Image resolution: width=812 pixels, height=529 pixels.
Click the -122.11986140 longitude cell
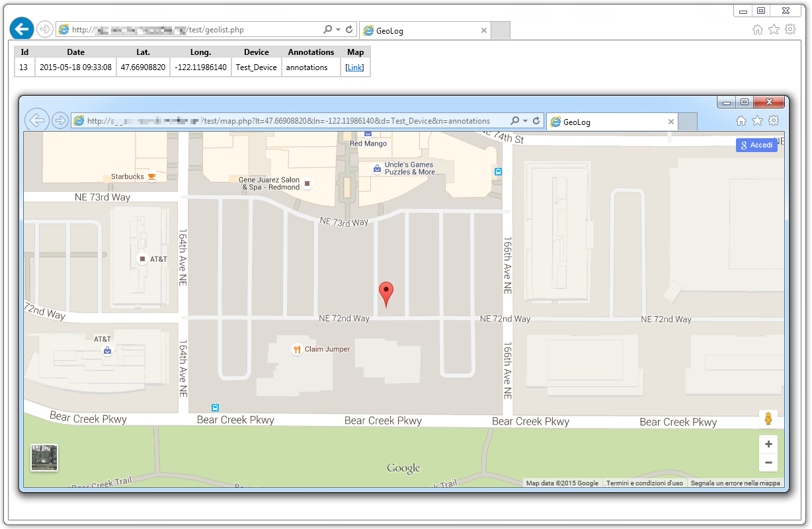click(200, 67)
